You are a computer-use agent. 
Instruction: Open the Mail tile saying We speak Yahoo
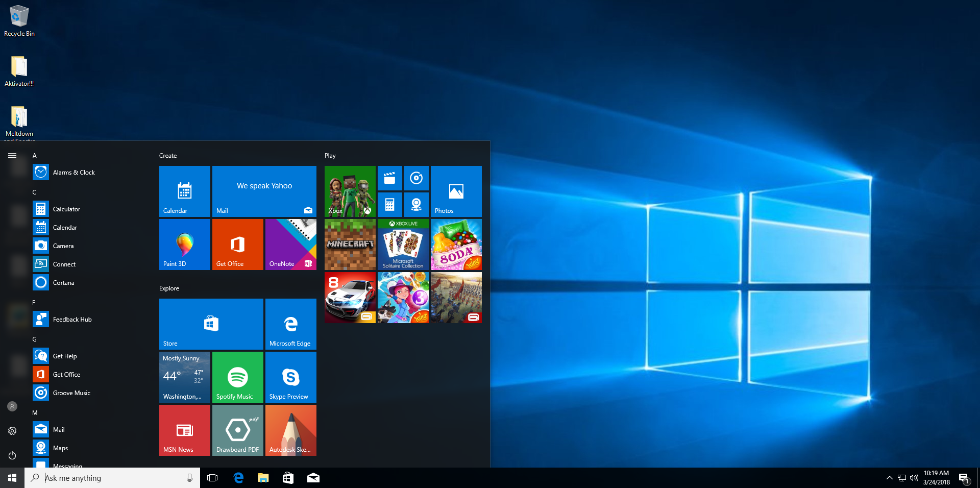coord(264,191)
